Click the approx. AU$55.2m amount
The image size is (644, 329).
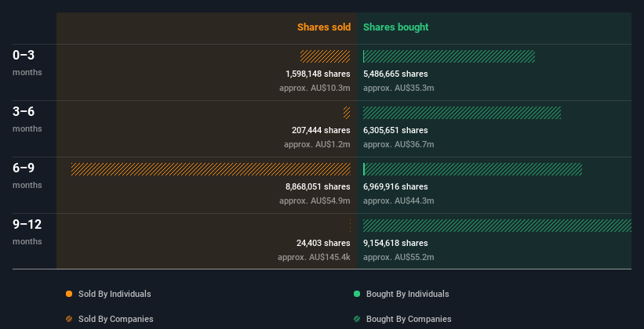(x=398, y=257)
